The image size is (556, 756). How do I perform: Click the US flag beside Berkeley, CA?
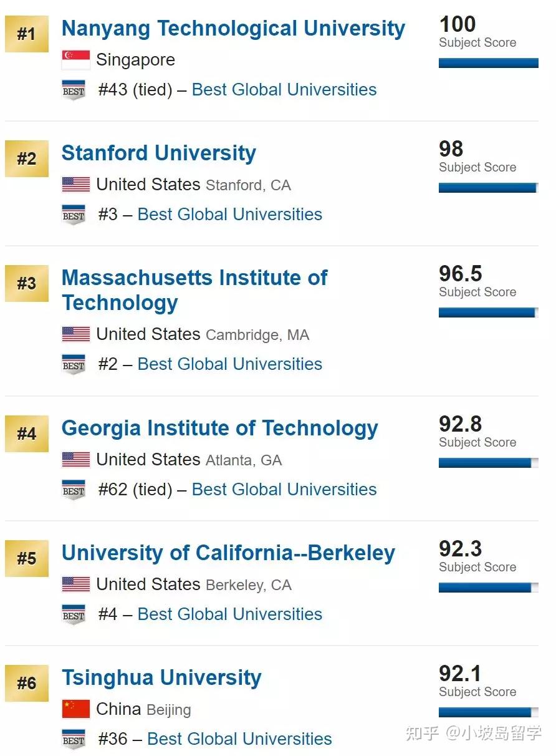click(x=76, y=584)
